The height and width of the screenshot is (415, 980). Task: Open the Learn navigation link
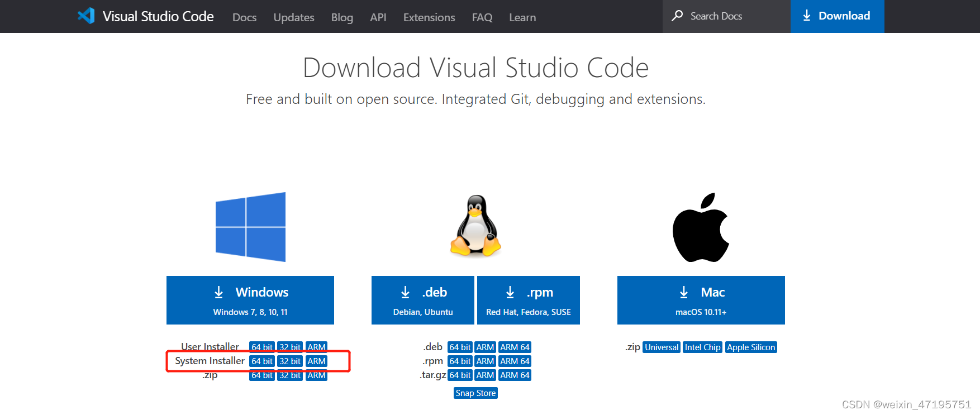click(x=522, y=17)
